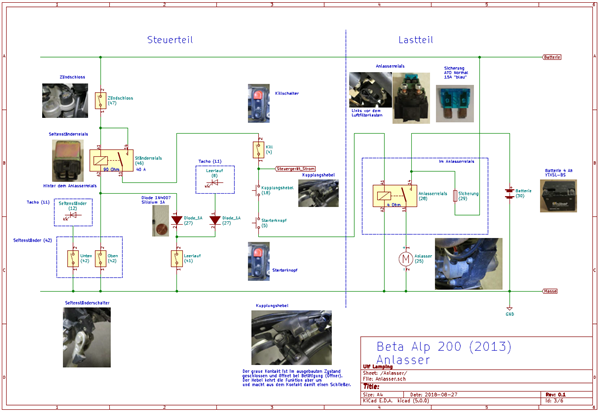Open the Zündschloss ignition lock photo

(x=65, y=100)
